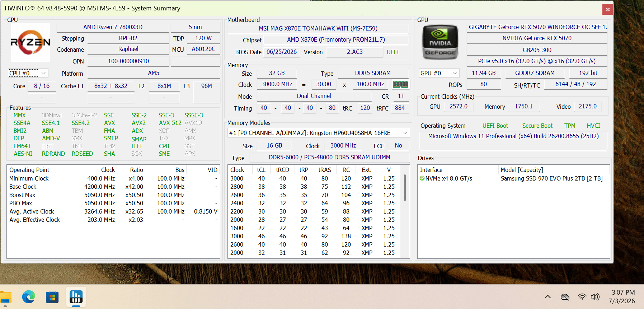Click the 3000.0 MHz memory clock
This screenshot has height=309, width=644.
pyautogui.click(x=277, y=84)
